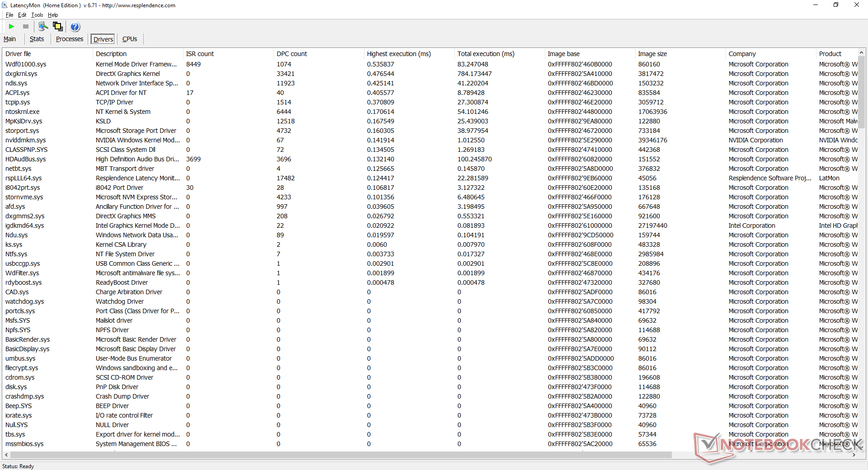Viewport: 868px width, 470px height.
Task: Click the total execution value 784.173447
Action: coord(475,74)
